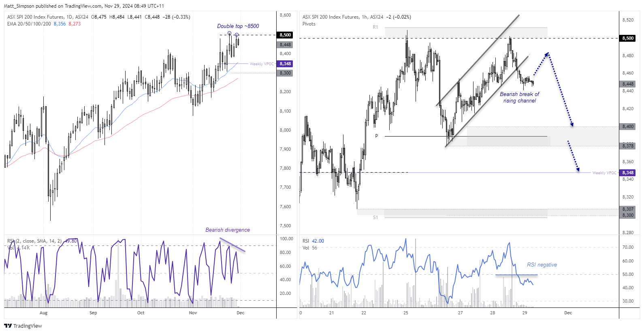Click the 8,378 price label on hourly chart
644x333 pixels.
[628, 146]
